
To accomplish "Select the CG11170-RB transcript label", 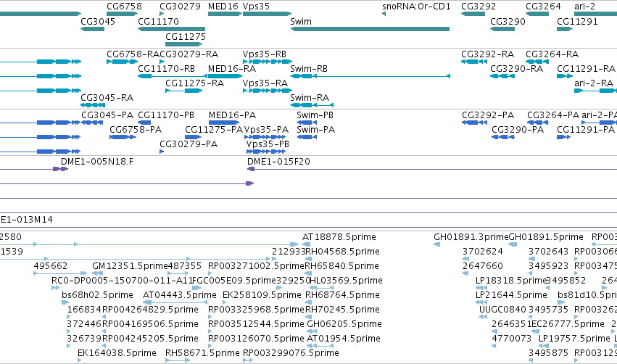I will [x=167, y=68].
